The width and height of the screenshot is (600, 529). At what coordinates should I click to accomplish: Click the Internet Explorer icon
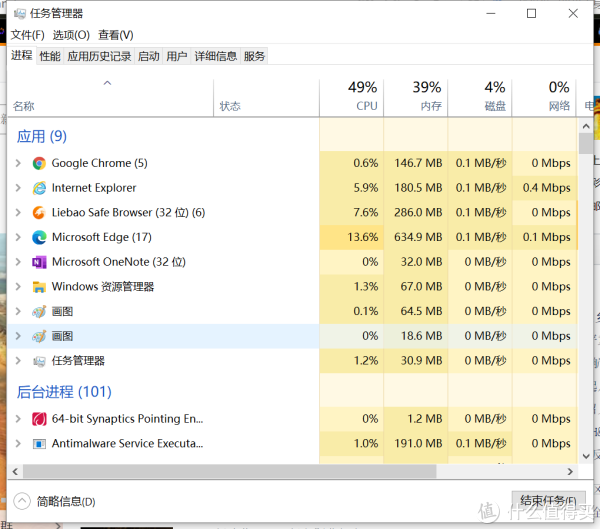coord(39,188)
